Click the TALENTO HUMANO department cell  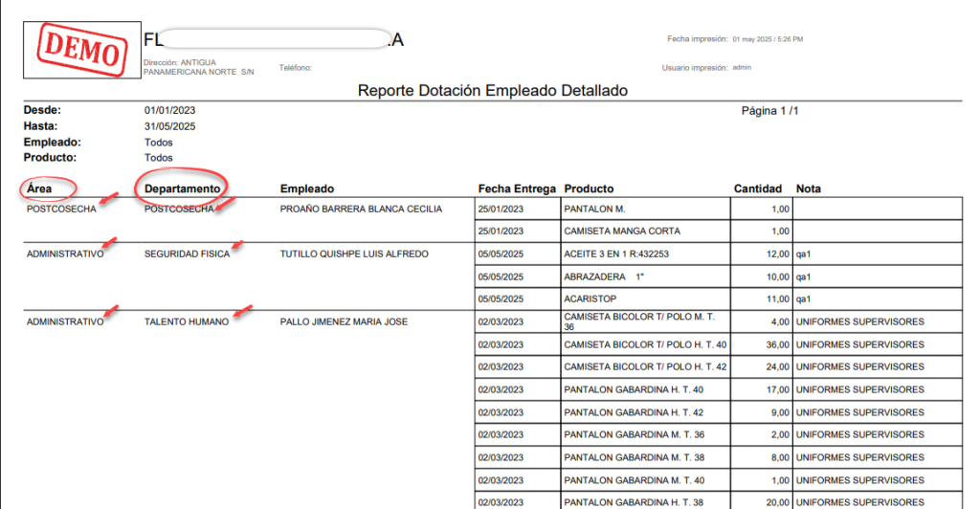187,321
